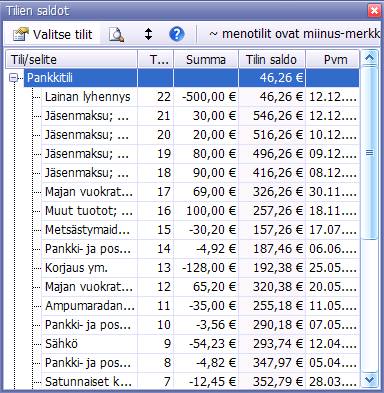384x393 pixels.
Task: Sort by Tili/selite column header
Action: click(x=71, y=60)
